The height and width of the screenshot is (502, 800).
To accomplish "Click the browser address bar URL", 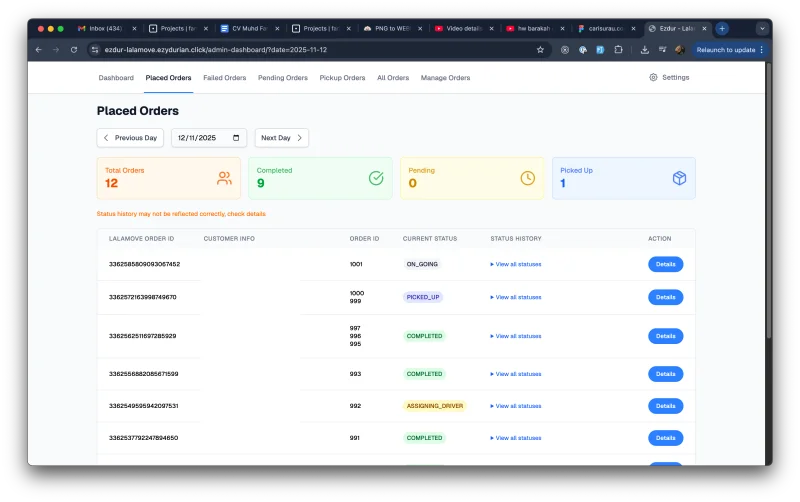I will 300,49.
